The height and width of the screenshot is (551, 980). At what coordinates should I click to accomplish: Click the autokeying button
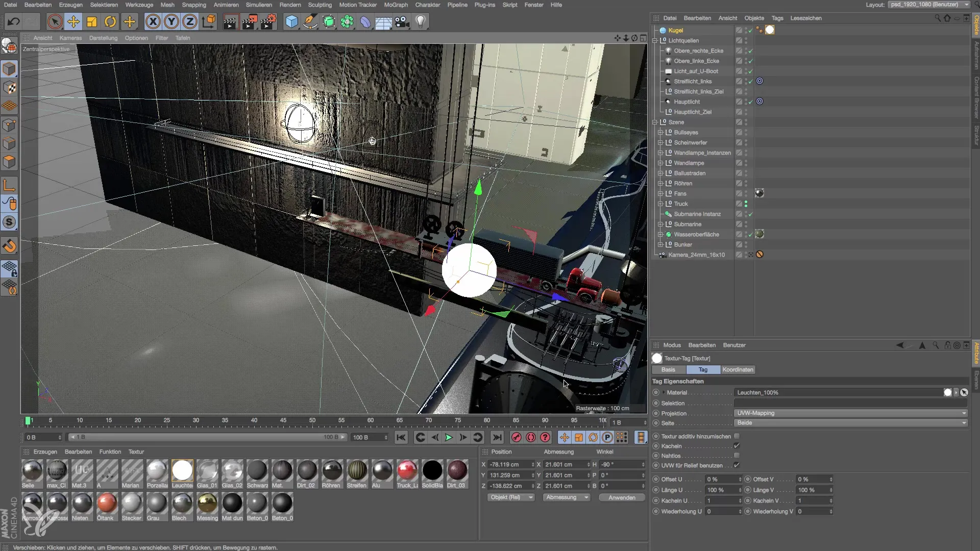coord(531,437)
